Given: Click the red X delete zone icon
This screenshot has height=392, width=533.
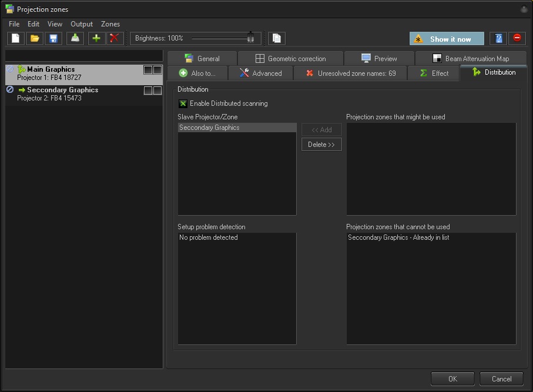Looking at the screenshot, I should tap(115, 39).
